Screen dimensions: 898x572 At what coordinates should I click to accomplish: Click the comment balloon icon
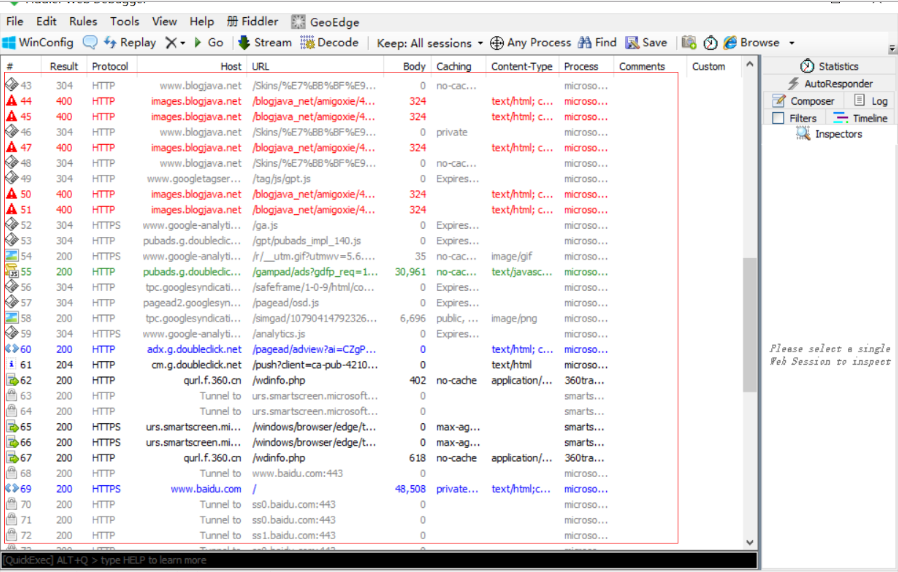pos(90,42)
